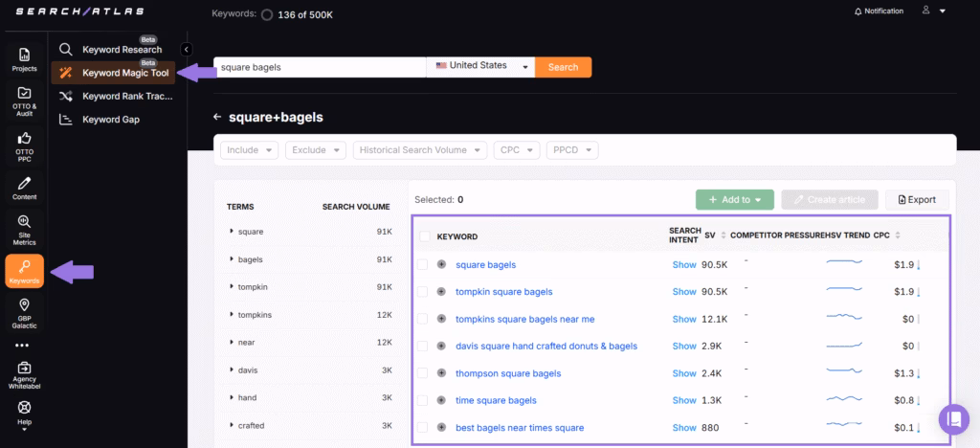Open the Content pencil icon
Screen dimensions: 980x448
[x=24, y=189]
